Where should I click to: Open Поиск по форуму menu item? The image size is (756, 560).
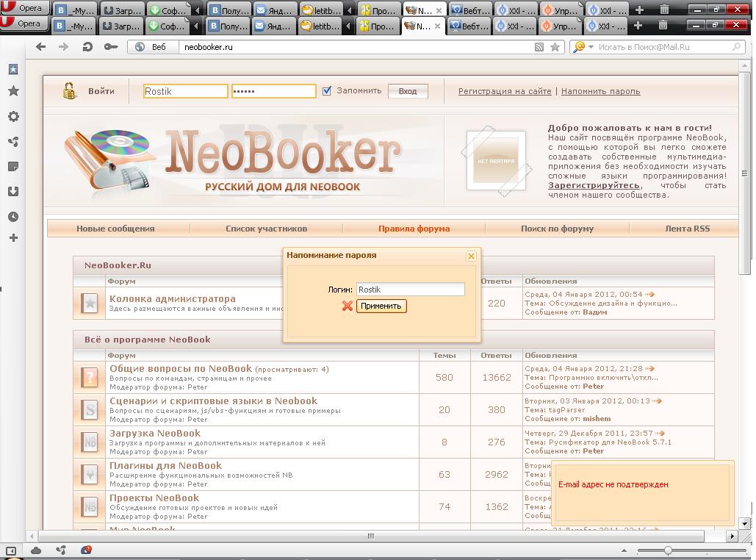(558, 229)
